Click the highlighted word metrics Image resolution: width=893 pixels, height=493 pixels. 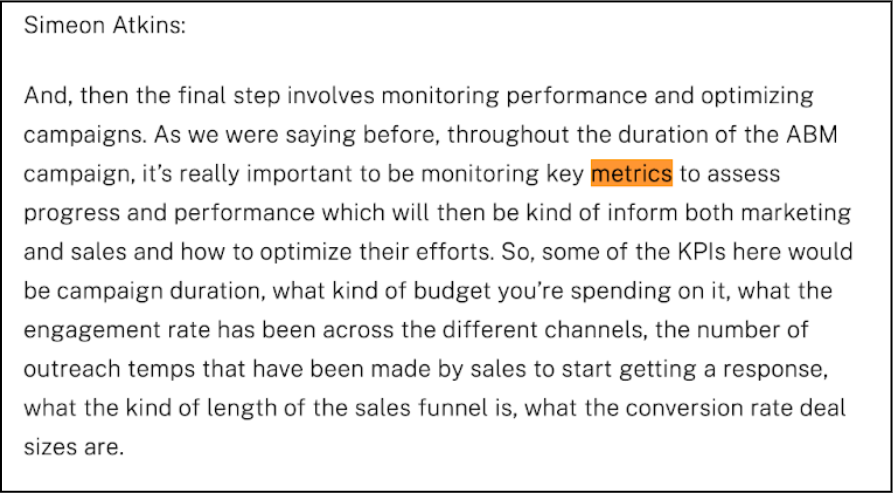pos(632,173)
